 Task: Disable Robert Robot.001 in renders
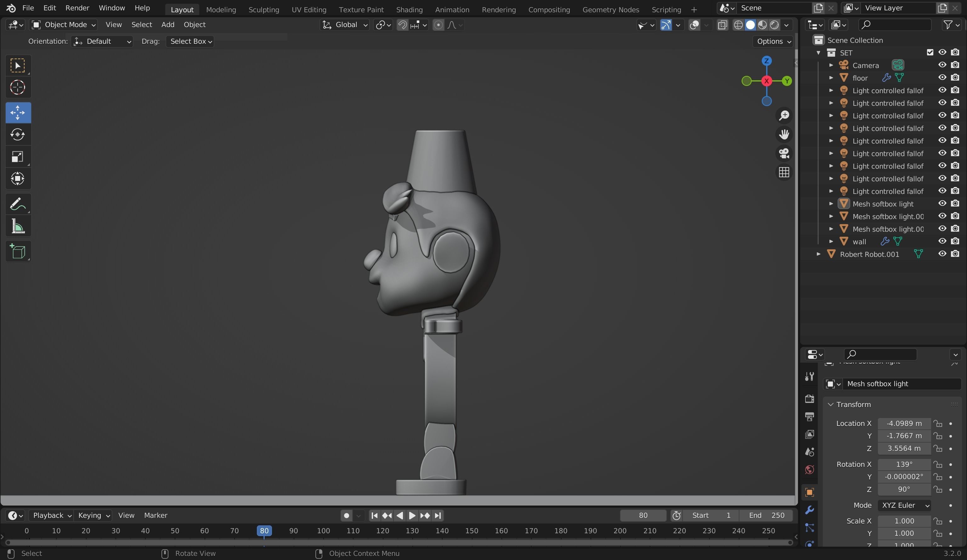pyautogui.click(x=955, y=254)
